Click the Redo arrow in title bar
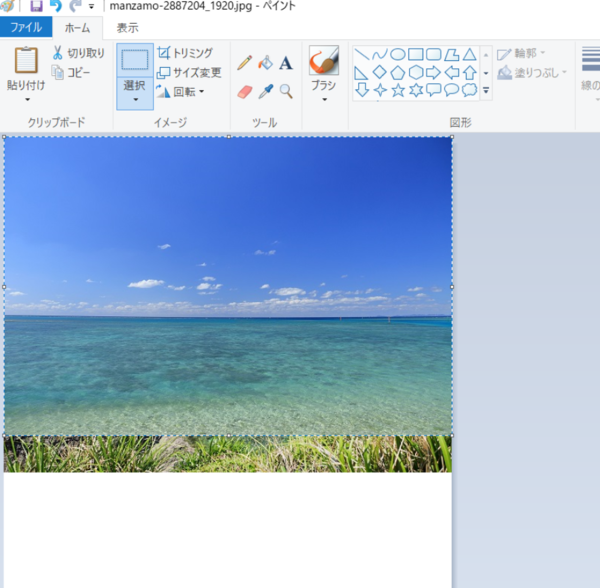Viewport: 600px width, 588px height. (75, 5)
